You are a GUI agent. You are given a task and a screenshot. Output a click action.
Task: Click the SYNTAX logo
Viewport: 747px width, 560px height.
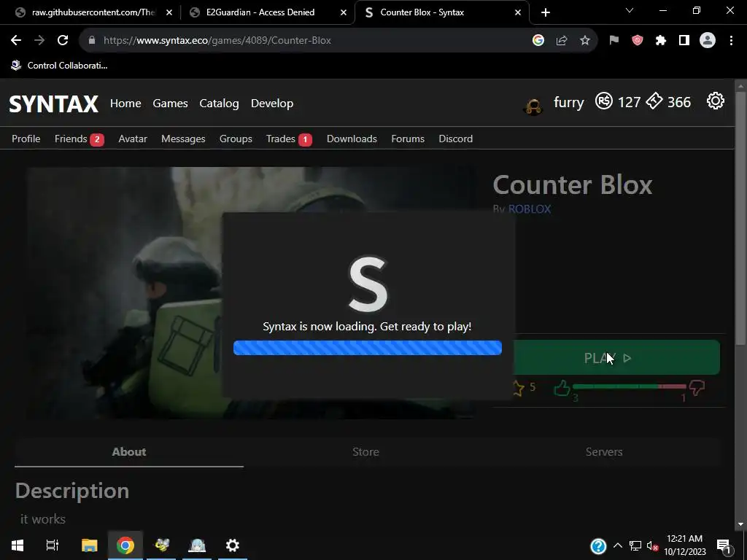pyautogui.click(x=53, y=104)
